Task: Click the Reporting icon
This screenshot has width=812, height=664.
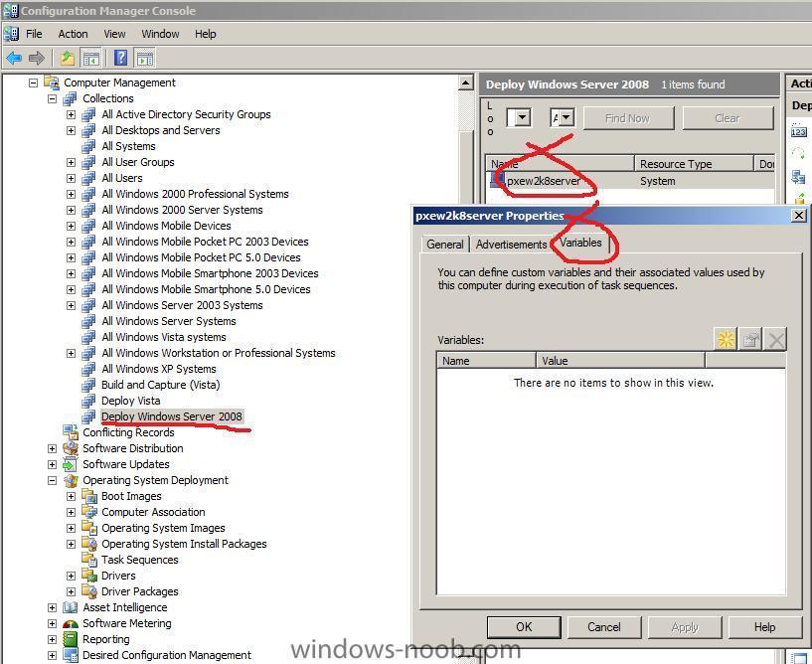Action: [x=70, y=639]
